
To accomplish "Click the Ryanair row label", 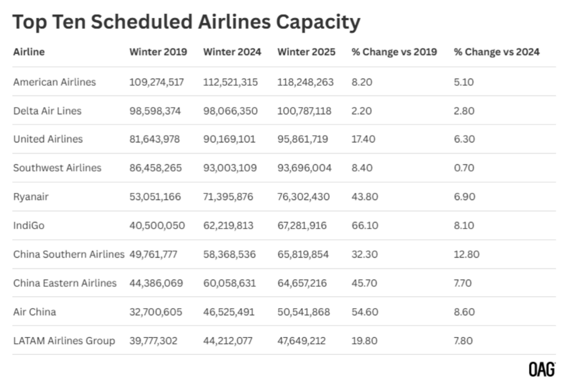I will click(x=31, y=197).
